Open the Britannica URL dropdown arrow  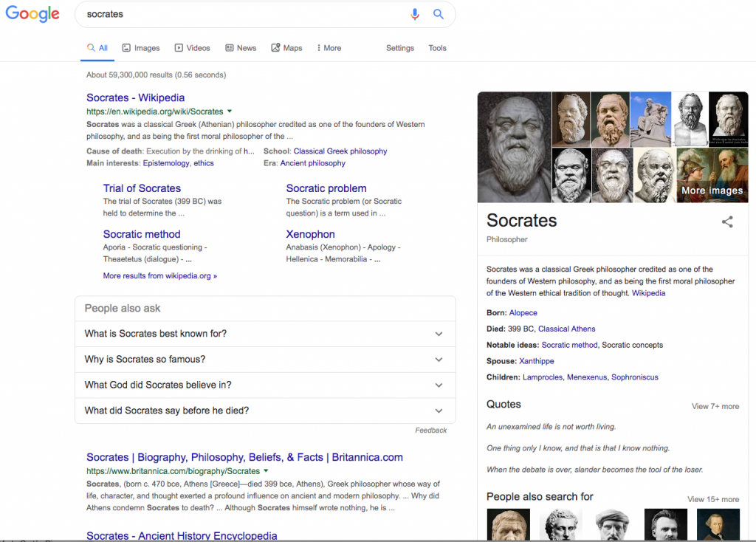point(266,470)
